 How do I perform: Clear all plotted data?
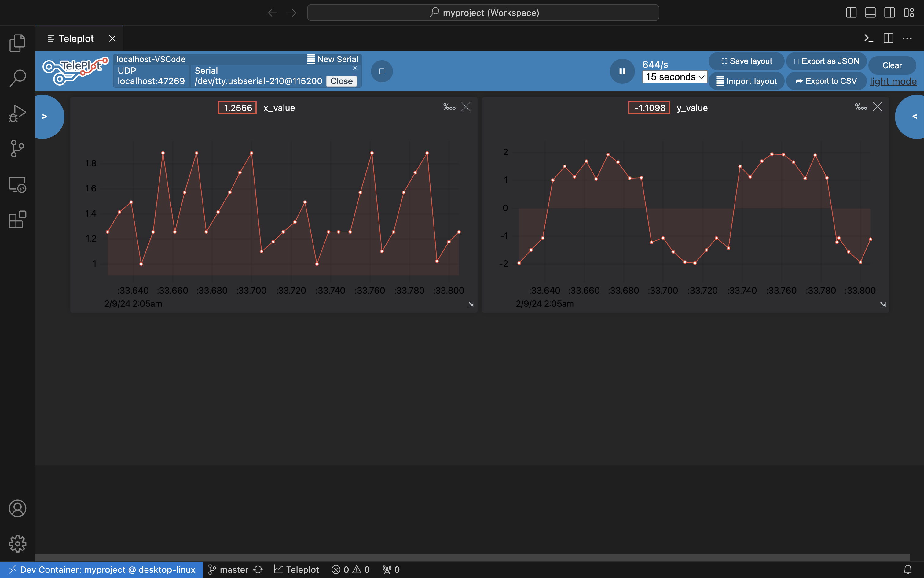click(x=892, y=65)
